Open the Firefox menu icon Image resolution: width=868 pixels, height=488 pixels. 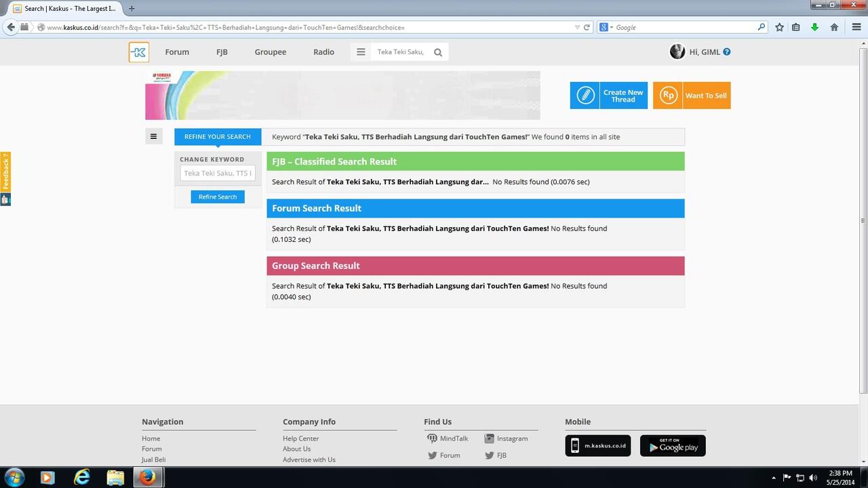(856, 27)
